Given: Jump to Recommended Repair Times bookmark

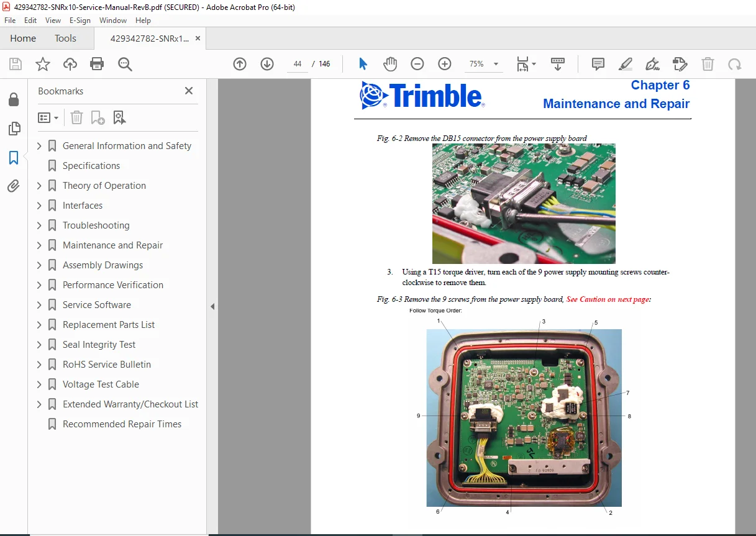Looking at the screenshot, I should (x=122, y=424).
